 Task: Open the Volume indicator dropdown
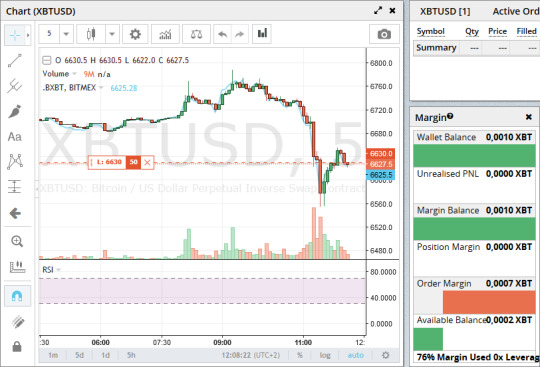74,74
